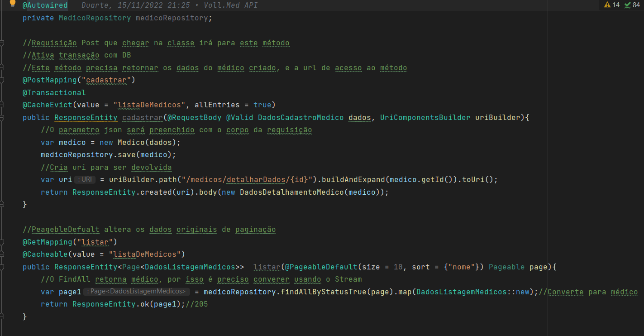Collapse comment block starting at //Requisição Post
The image size is (644, 336).
pos(2,43)
